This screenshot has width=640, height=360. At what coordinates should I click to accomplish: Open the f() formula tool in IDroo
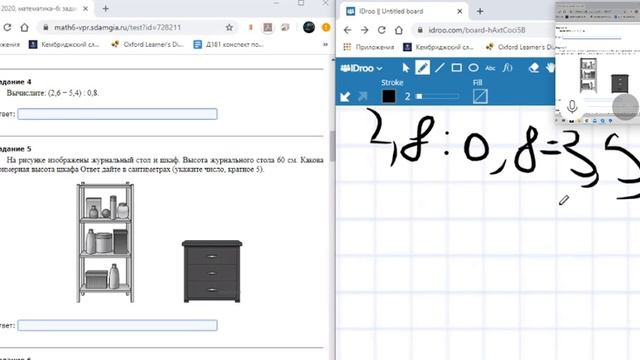click(x=507, y=67)
